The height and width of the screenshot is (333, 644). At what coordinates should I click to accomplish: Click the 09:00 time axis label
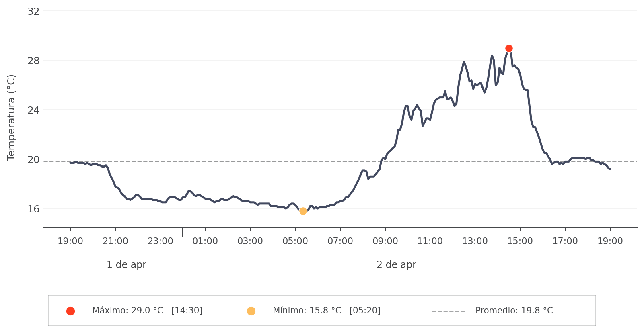385,241
